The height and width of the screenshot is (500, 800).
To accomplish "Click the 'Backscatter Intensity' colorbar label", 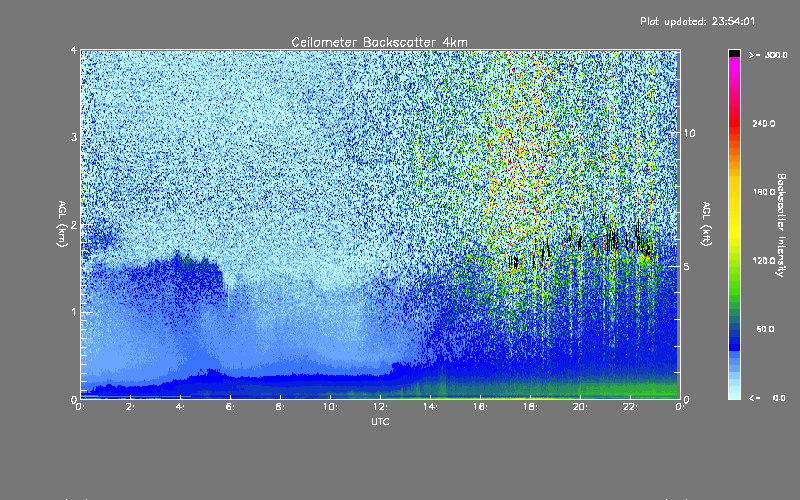I will click(781, 225).
